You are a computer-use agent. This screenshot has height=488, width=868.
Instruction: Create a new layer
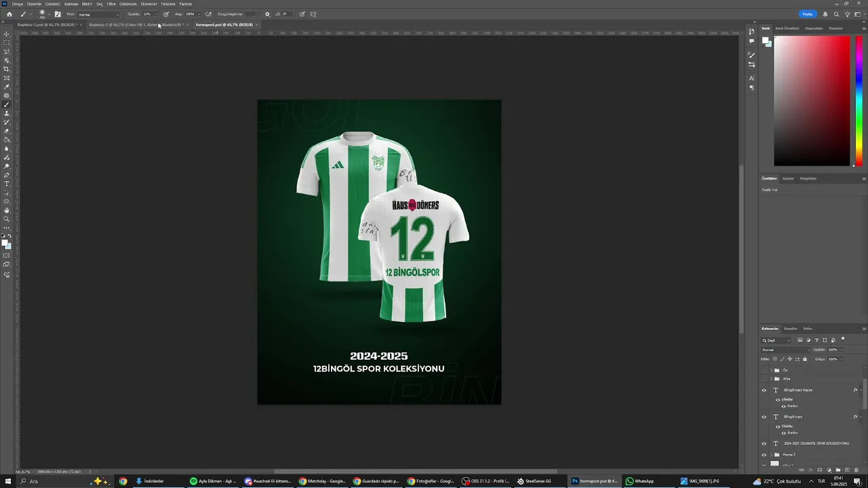point(847,470)
